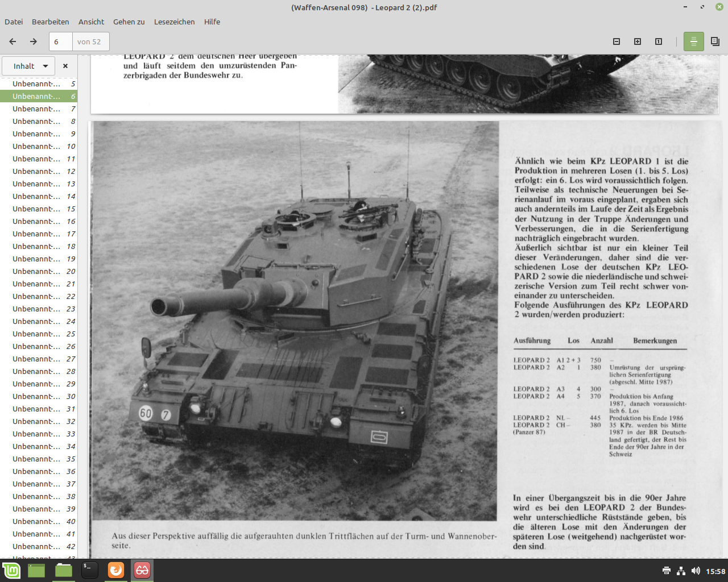Image resolution: width=728 pixels, height=582 pixels.
Task: Select outline entry for page 6
Action: (39, 96)
